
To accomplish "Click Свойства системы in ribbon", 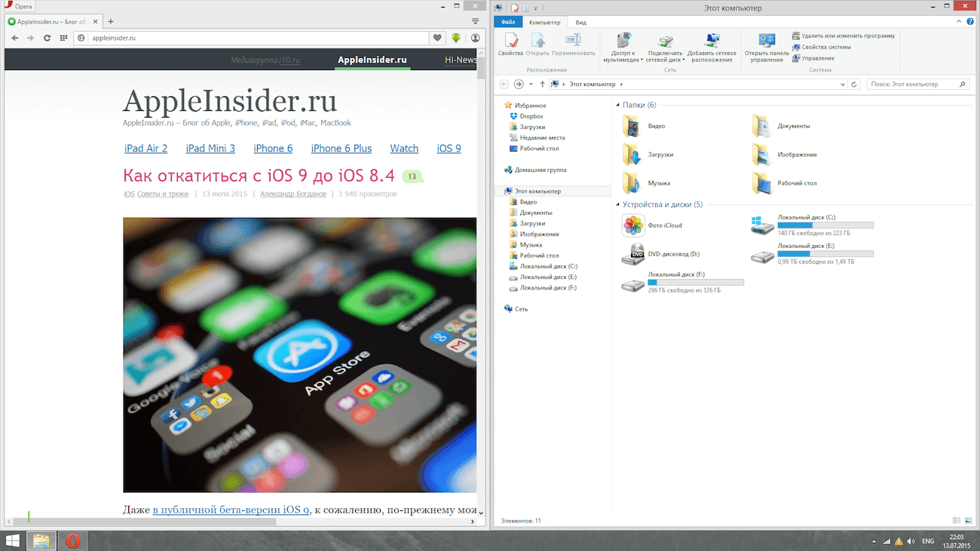I will [821, 47].
